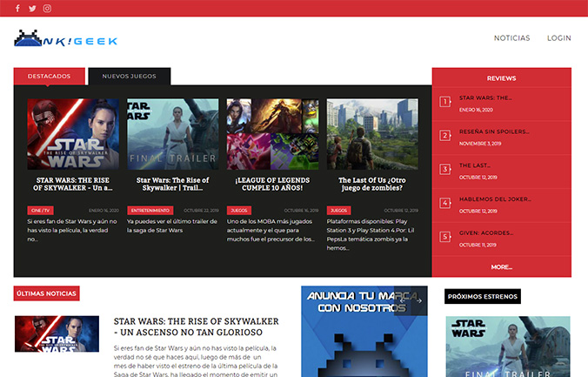Open the 'THE LAST...' review

point(474,165)
